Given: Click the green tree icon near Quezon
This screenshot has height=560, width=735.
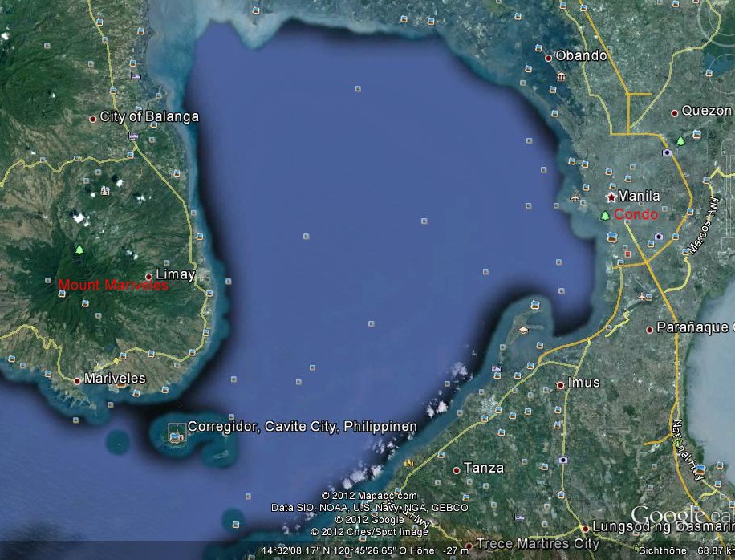Looking at the screenshot, I should [x=680, y=140].
